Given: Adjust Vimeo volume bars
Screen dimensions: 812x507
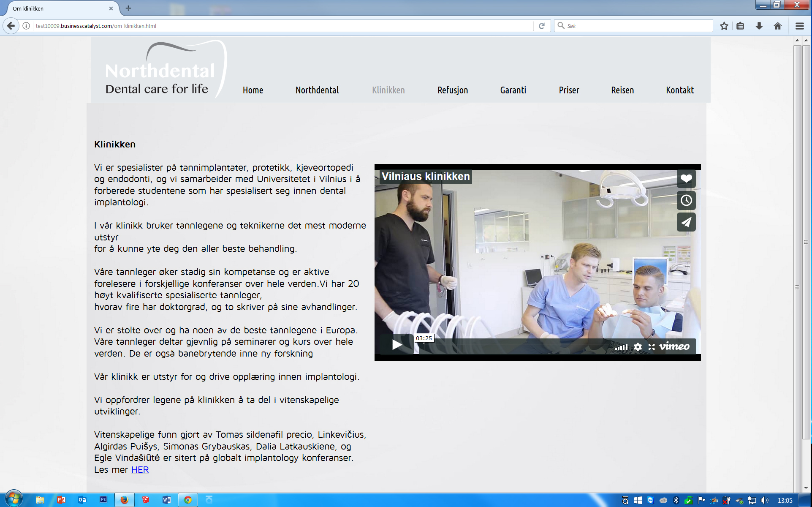Looking at the screenshot, I should (x=621, y=347).
